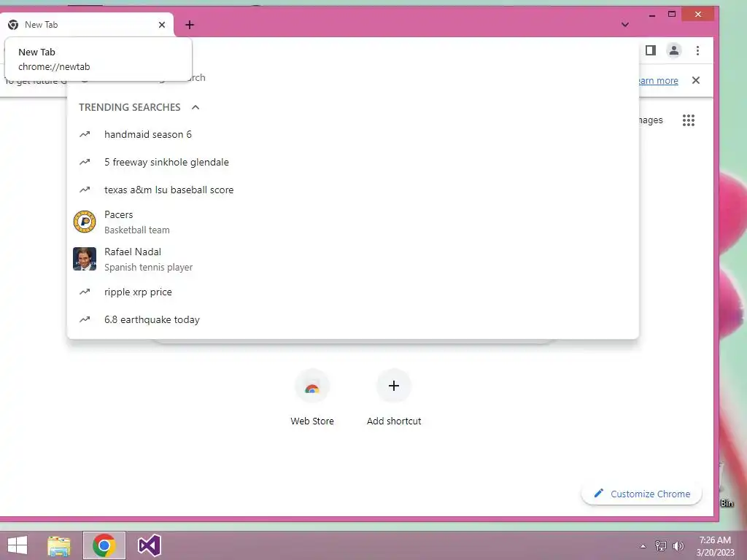Search ripple xrp price
The image size is (747, 560).
(352, 292)
